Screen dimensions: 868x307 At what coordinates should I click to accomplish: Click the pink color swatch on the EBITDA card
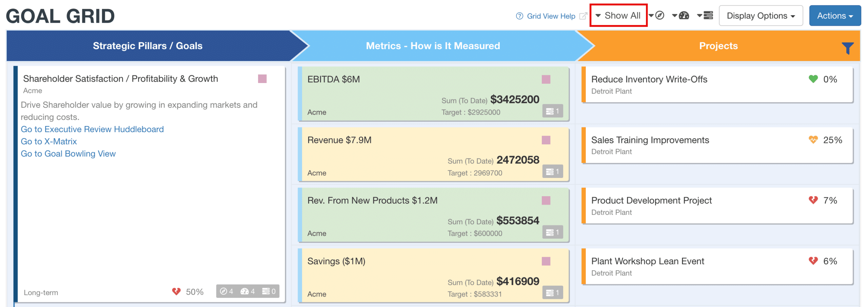[x=546, y=79]
